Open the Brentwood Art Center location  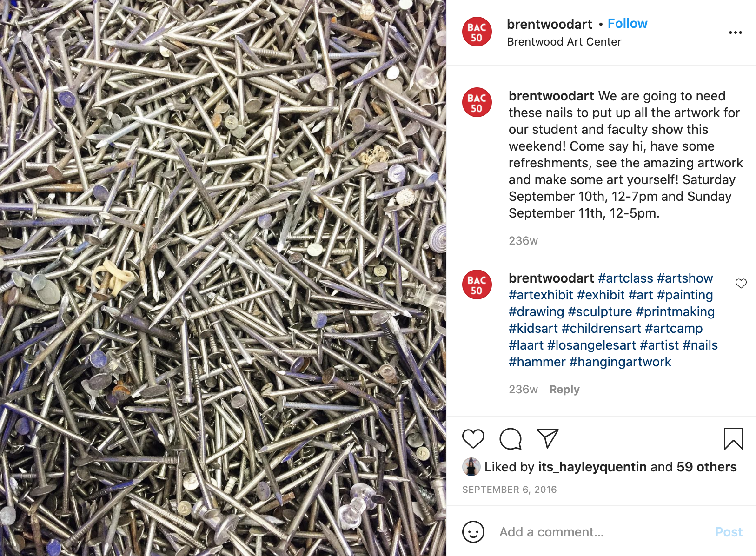point(564,42)
